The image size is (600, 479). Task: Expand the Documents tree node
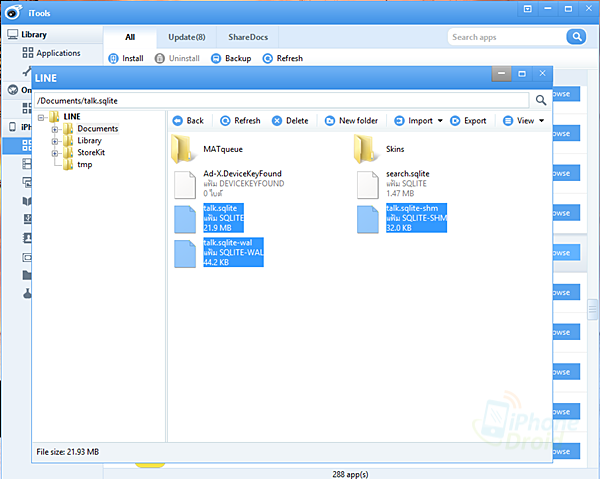pyautogui.click(x=55, y=129)
